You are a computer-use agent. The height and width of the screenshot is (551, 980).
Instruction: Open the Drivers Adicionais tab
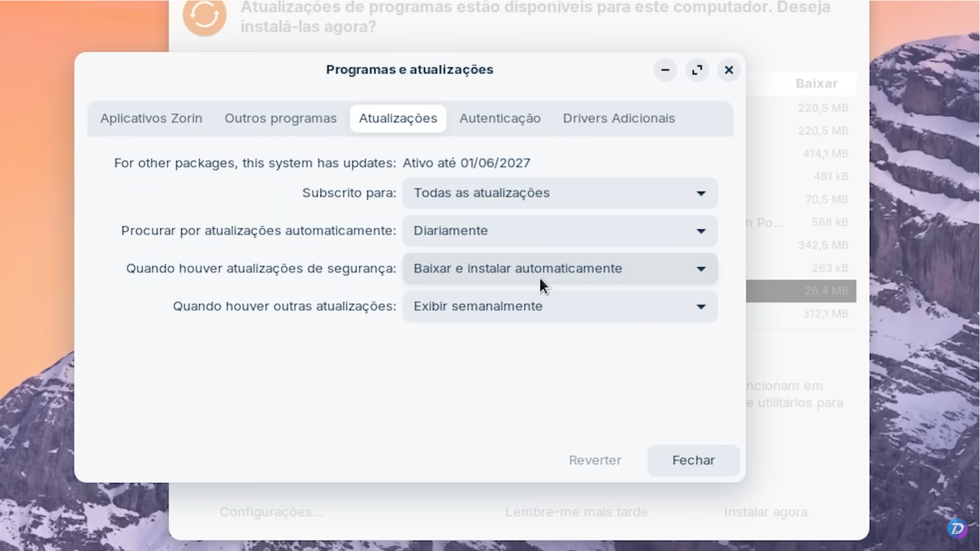coord(619,118)
